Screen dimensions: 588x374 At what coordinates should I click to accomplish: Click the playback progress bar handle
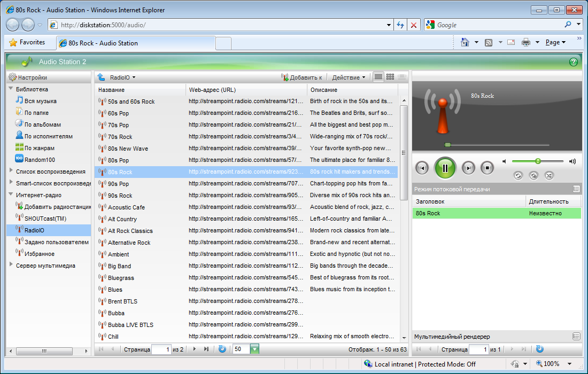tap(447, 145)
